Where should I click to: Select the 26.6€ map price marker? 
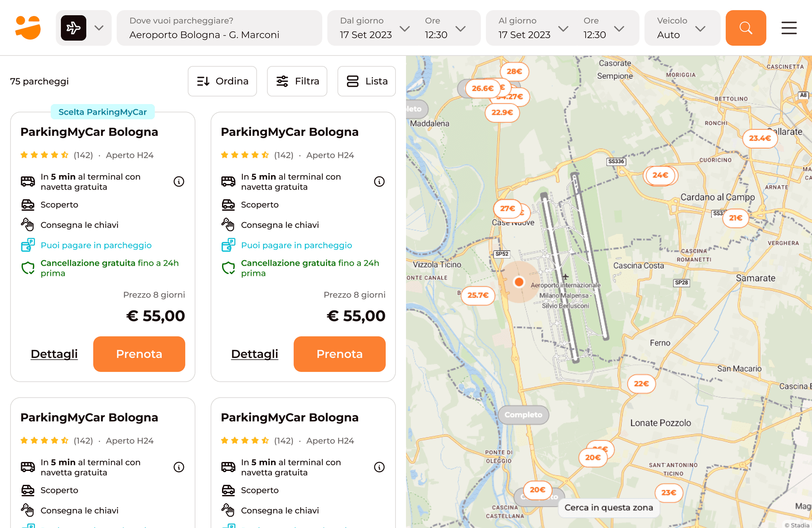pos(483,88)
